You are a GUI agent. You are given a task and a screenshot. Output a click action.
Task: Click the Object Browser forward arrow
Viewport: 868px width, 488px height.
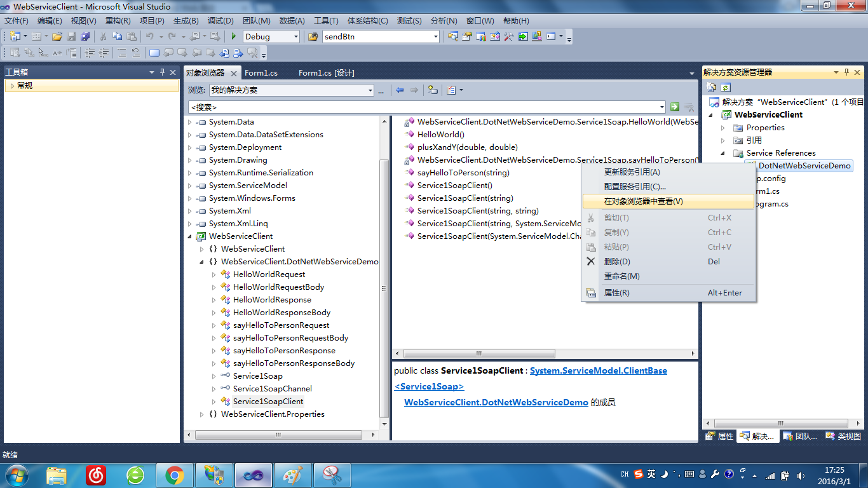tap(414, 90)
